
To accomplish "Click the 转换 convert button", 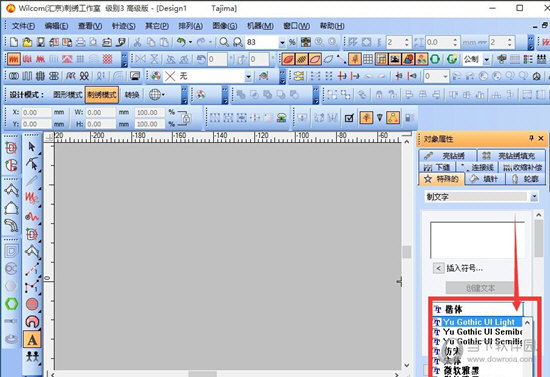I will [x=132, y=95].
